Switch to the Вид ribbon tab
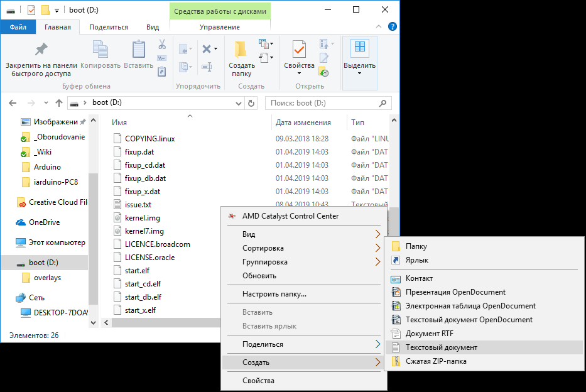The image size is (586, 392). point(153,27)
